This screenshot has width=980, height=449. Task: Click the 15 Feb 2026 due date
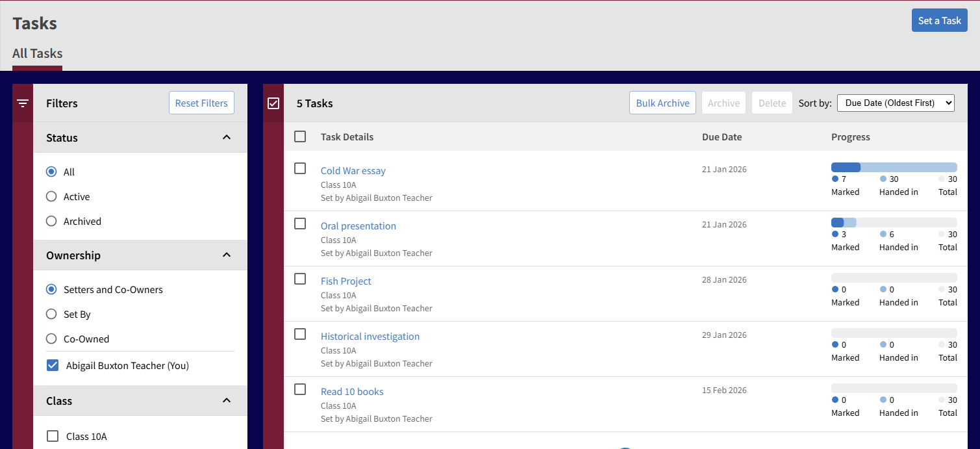pyautogui.click(x=724, y=391)
